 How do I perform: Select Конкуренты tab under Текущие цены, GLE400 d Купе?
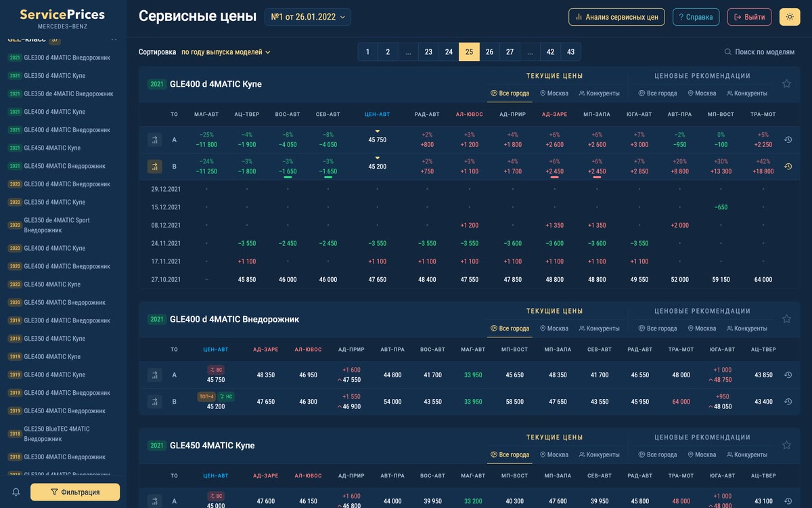point(599,93)
